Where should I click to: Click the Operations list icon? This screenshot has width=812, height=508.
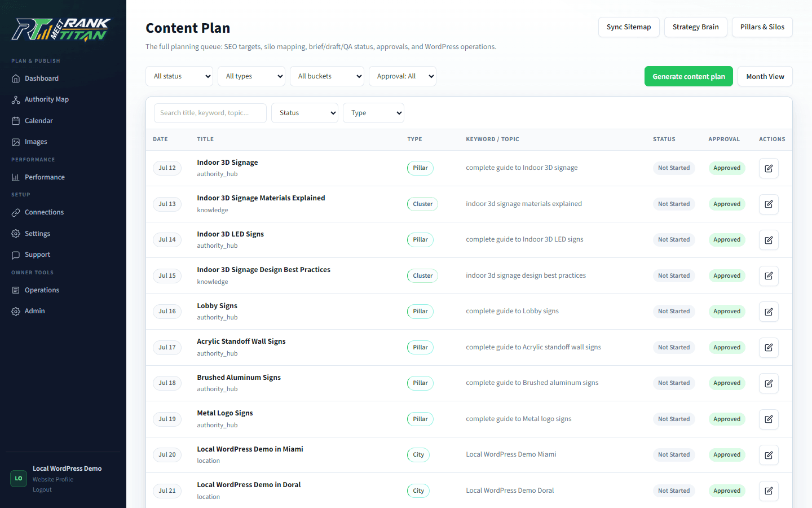point(16,290)
